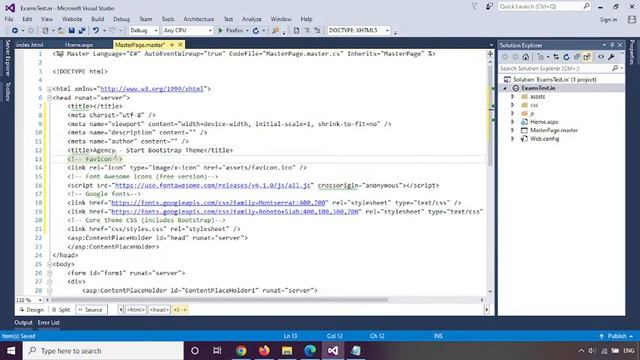Click the Visual Studio taskbar icon

click(x=333, y=351)
